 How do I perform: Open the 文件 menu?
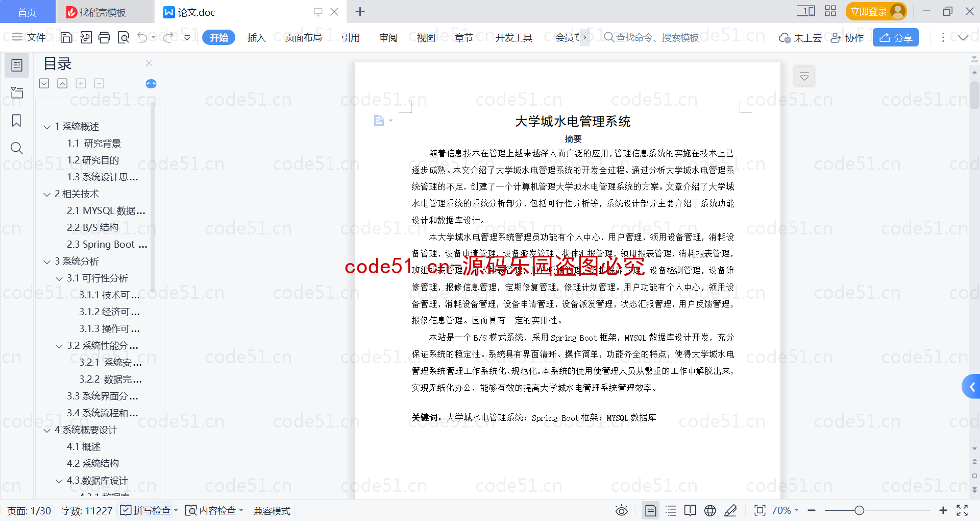click(x=29, y=37)
